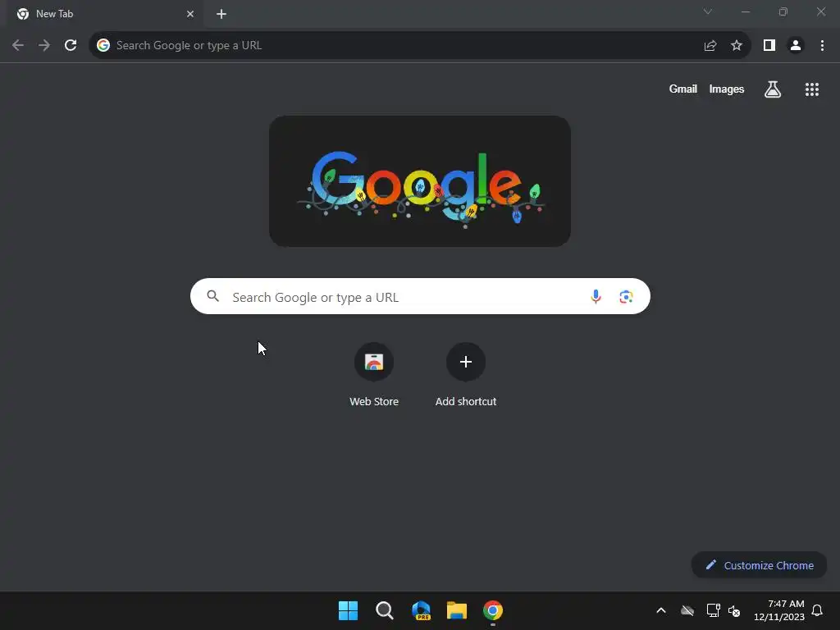Click the muted volume tray icon
Image resolution: width=840 pixels, height=630 pixels.
pos(734,610)
